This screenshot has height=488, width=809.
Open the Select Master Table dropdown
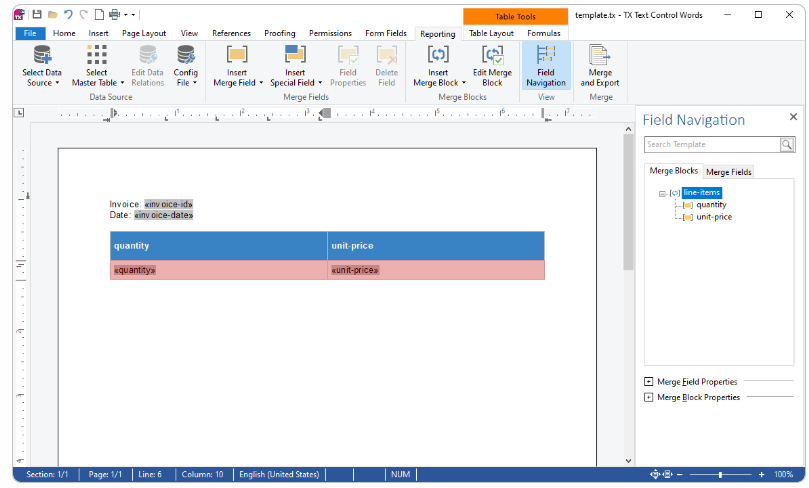coord(98,66)
